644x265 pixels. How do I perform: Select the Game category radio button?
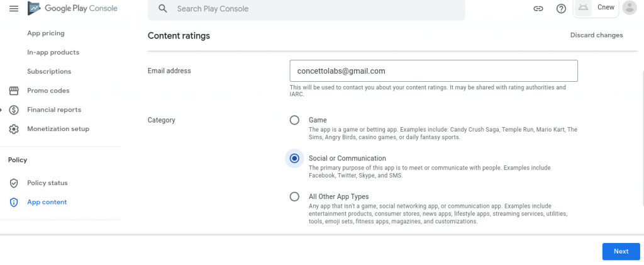coord(294,120)
